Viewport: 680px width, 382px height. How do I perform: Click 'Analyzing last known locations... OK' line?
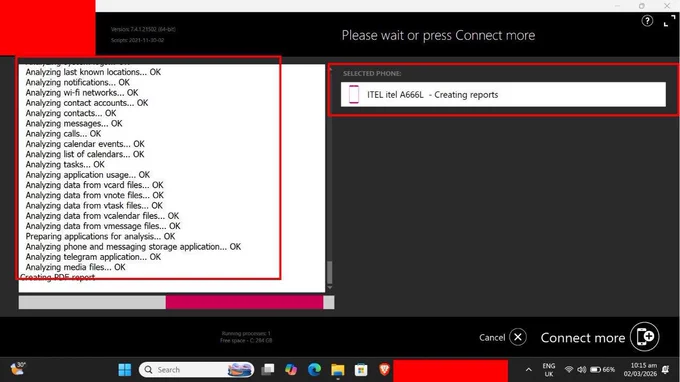(x=93, y=72)
